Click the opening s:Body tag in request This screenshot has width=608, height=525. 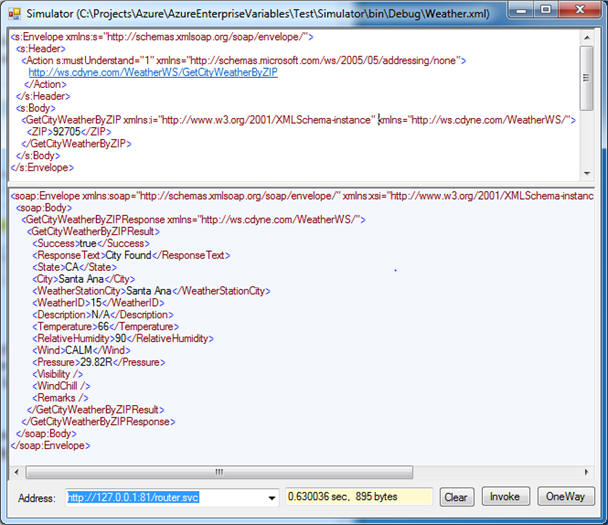coord(36,108)
